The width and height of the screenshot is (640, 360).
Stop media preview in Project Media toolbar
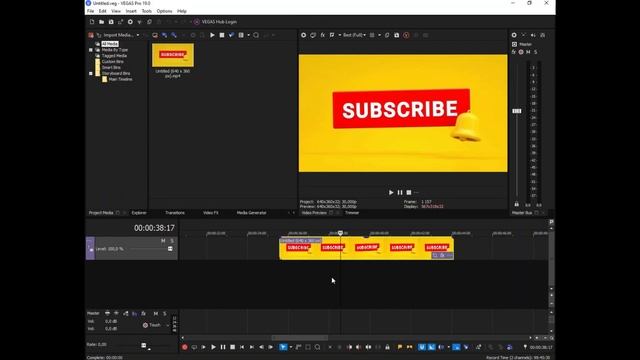point(222,35)
